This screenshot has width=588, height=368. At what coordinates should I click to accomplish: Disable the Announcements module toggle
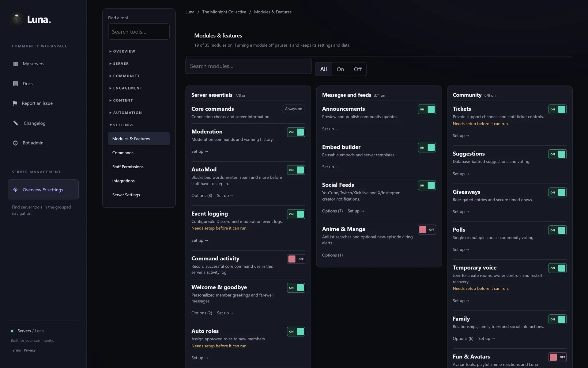[427, 109]
